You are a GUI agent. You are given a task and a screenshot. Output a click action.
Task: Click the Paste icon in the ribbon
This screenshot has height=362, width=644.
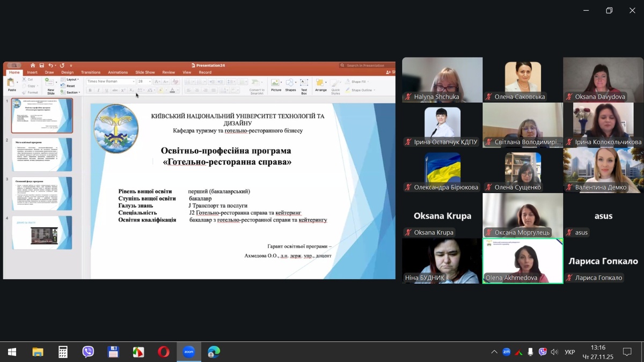11,83
